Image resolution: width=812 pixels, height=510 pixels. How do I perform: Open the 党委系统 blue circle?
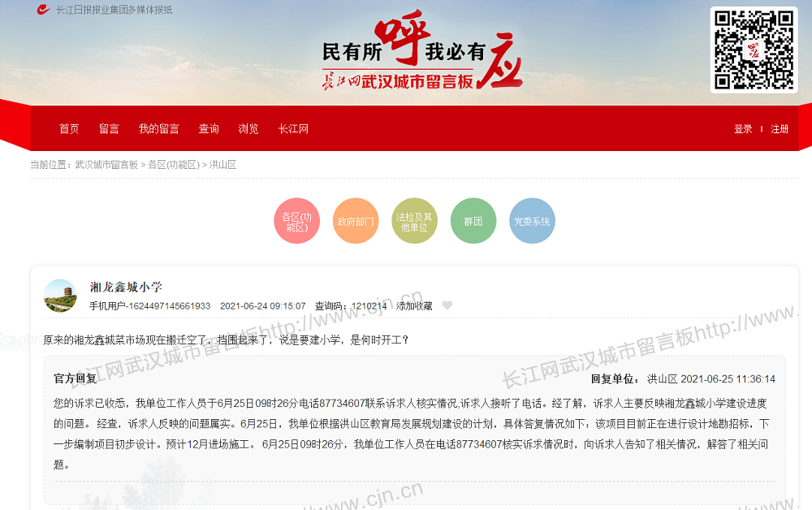[x=532, y=221]
